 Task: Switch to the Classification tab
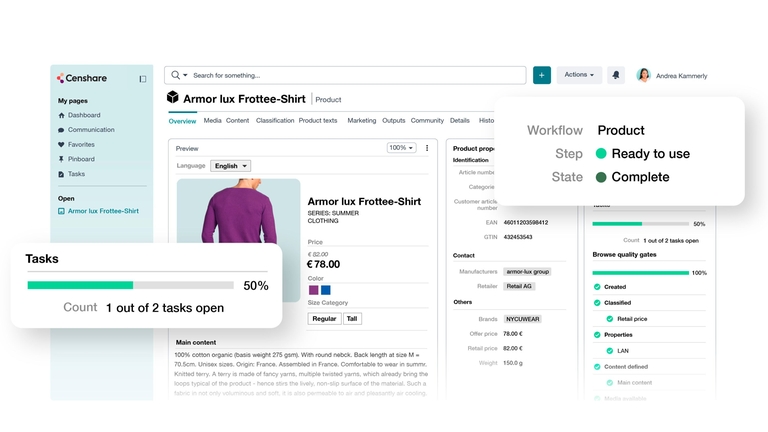click(x=275, y=120)
